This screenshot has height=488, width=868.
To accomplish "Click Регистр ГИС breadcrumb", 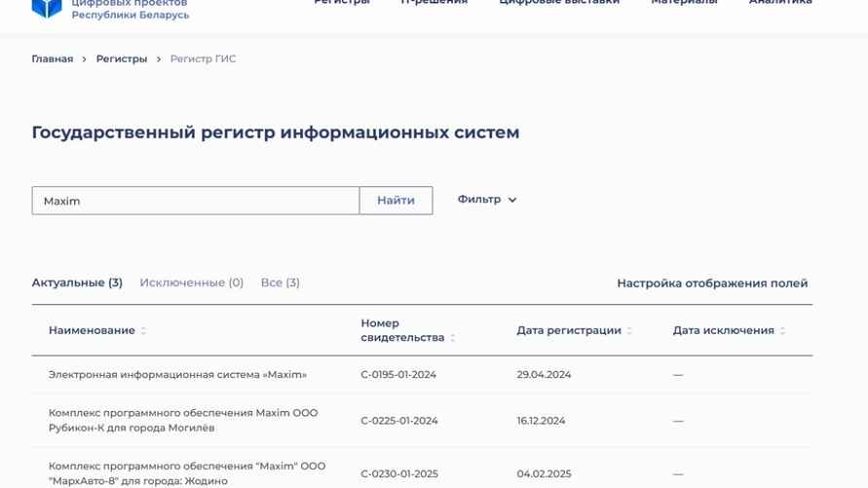I will (x=204, y=58).
